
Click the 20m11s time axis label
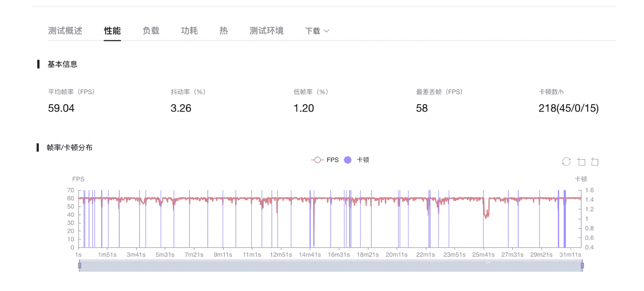(396, 255)
